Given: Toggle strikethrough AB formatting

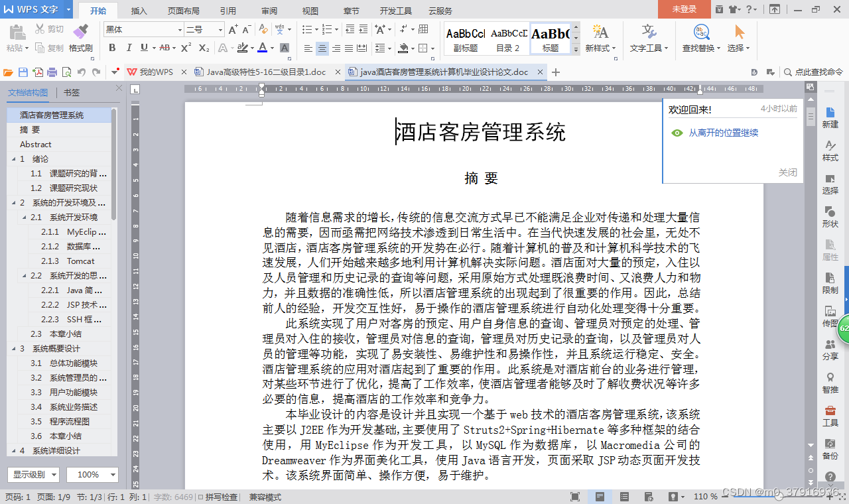Looking at the screenshot, I should coord(164,48).
